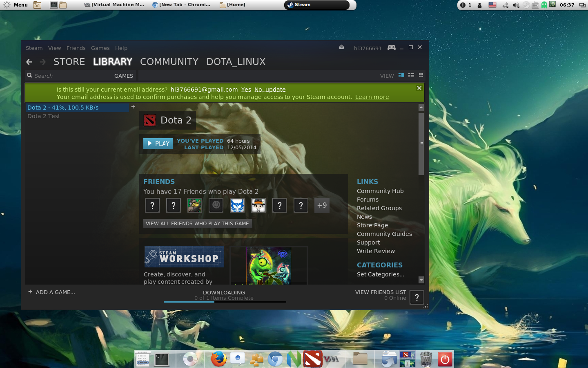Open Community Guides link
Viewport: 588px width, 368px height.
tap(384, 234)
